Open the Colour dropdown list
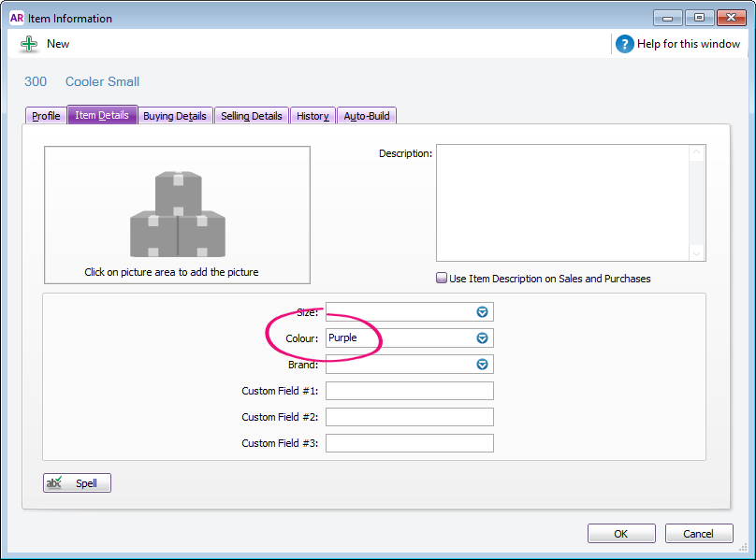 pyautogui.click(x=482, y=337)
